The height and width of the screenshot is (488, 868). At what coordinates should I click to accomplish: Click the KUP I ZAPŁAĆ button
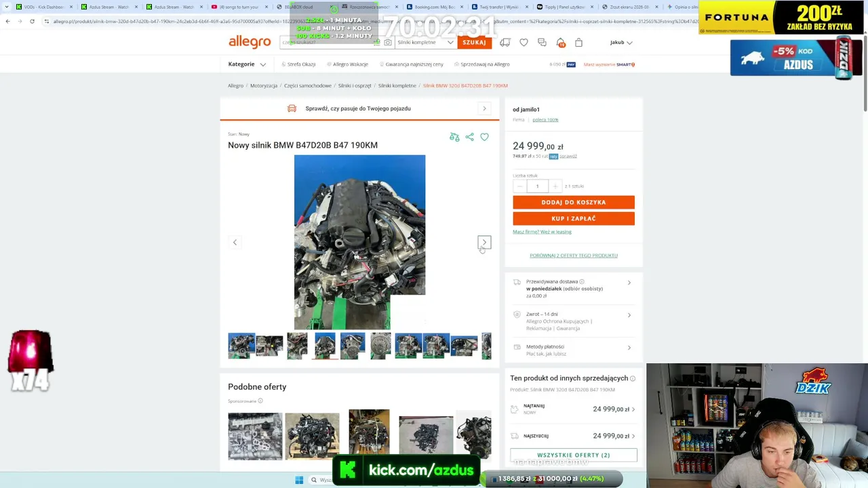[x=574, y=218]
